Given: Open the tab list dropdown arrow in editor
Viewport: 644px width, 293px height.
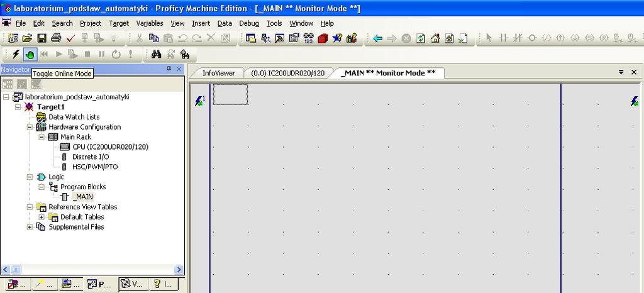Looking at the screenshot, I should [621, 72].
